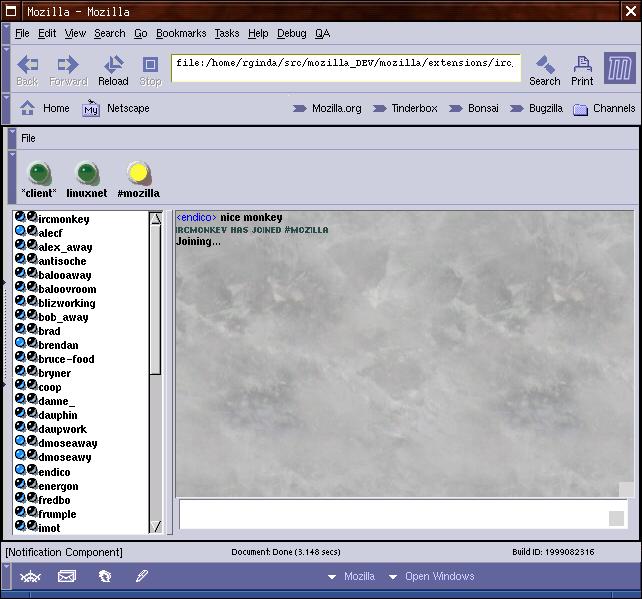This screenshot has height=599, width=642.
Task: Click the Notification Component status text
Action: tap(64, 552)
